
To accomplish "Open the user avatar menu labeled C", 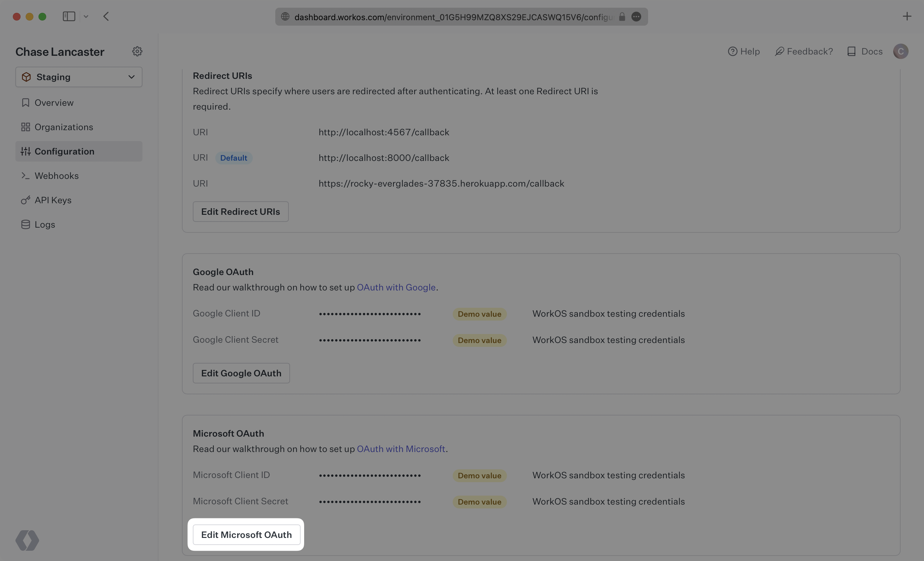I will point(901,51).
